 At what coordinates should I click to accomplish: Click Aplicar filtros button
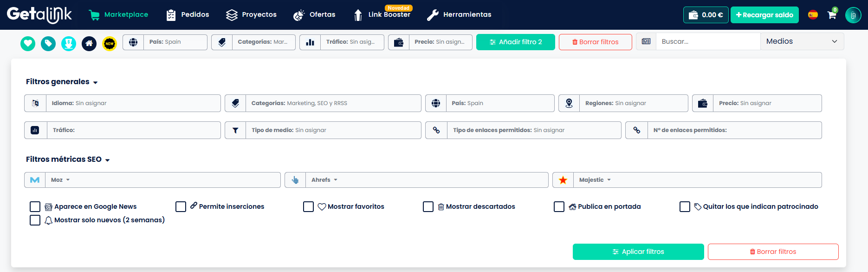click(638, 252)
